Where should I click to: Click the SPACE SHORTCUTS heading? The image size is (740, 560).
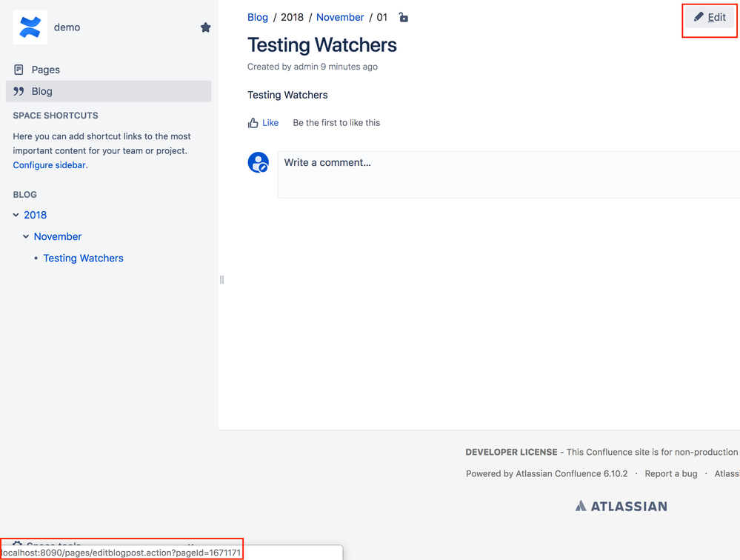point(56,116)
